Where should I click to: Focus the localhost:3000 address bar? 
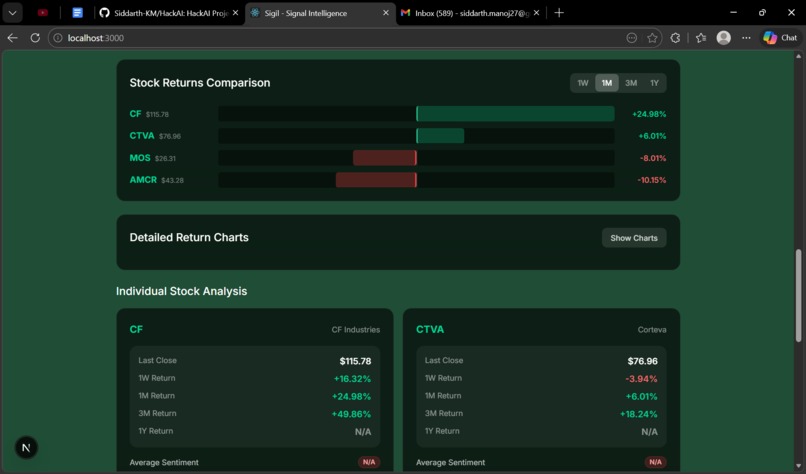(x=339, y=38)
